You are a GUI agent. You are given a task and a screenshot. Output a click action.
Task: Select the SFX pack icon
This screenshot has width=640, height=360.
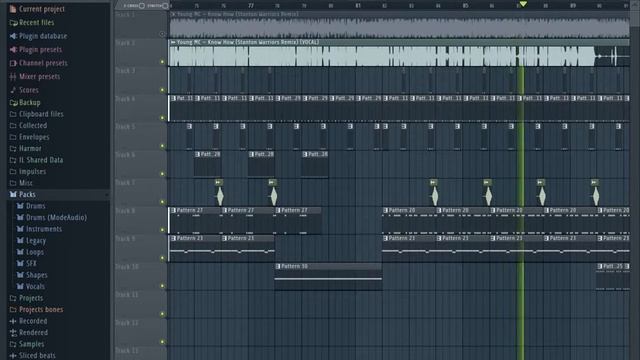pyautogui.click(x=20, y=263)
